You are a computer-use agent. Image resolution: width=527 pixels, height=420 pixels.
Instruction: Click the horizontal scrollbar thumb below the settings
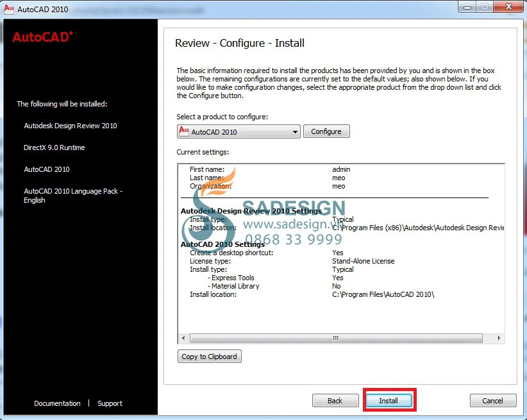[x=336, y=338]
